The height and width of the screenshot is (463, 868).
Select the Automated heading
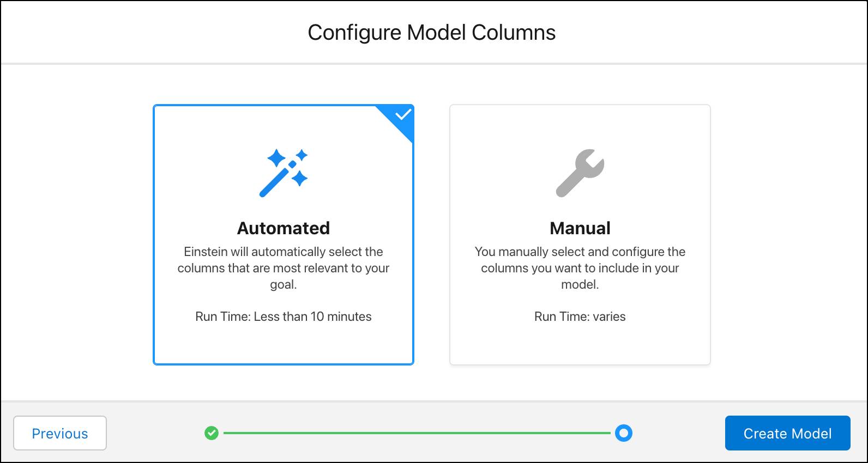click(x=284, y=228)
